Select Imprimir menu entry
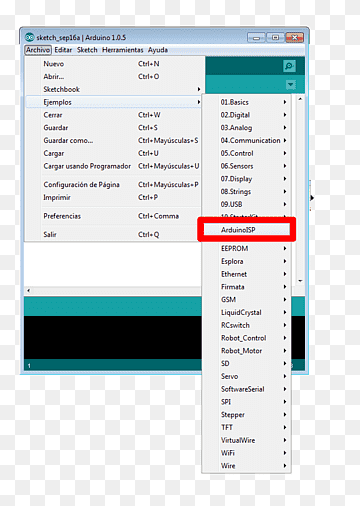 (114, 197)
